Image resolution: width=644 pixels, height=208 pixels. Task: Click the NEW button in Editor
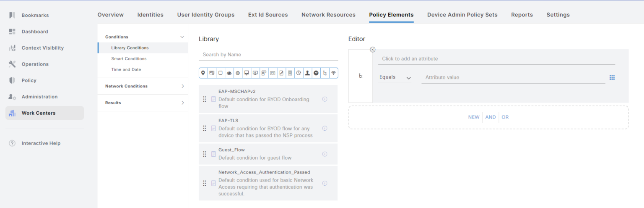(x=474, y=117)
